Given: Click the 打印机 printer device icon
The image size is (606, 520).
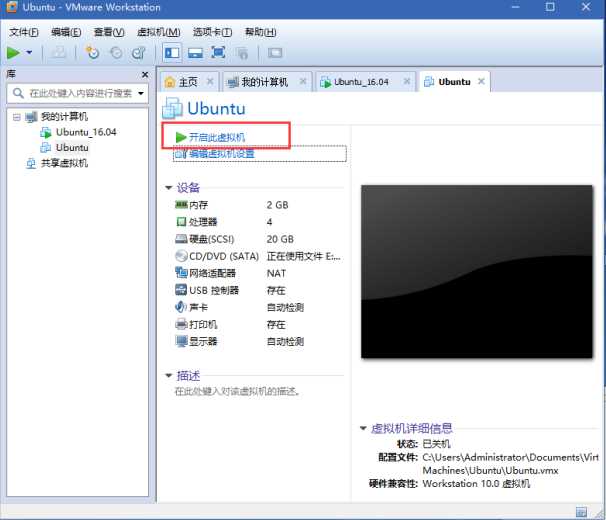Looking at the screenshot, I should [x=181, y=324].
